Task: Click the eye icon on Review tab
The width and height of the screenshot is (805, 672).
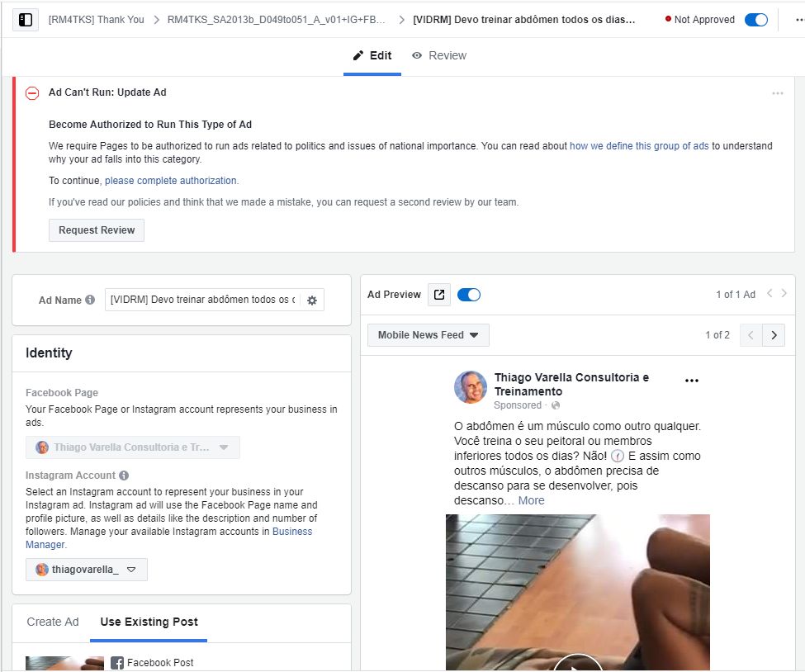Action: click(x=417, y=55)
